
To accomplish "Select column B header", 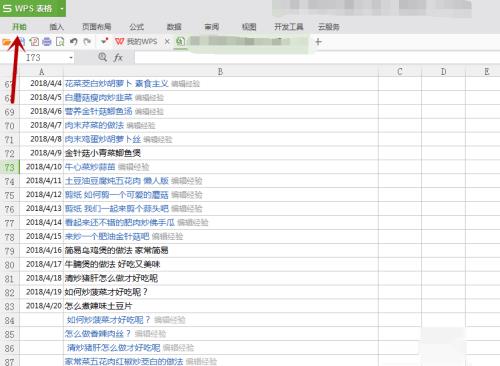I will pyautogui.click(x=220, y=72).
